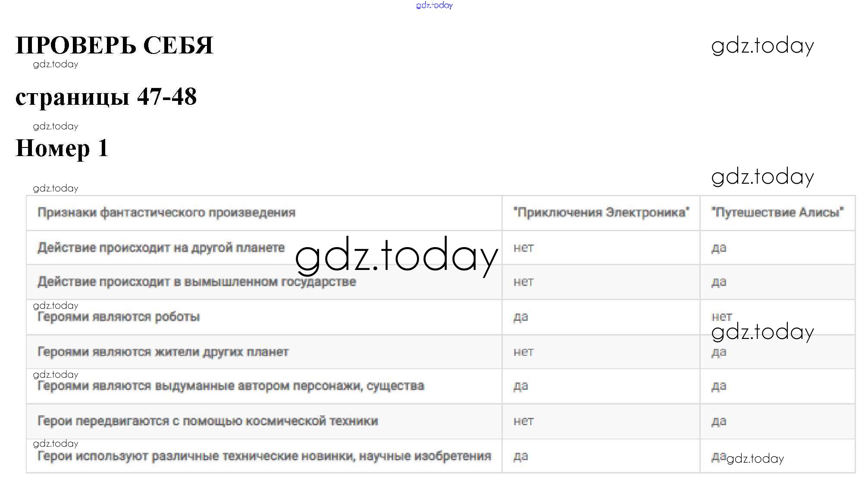Click да for другой планете under Путешествие Алисы
This screenshot has height=489, width=868.
(719, 248)
